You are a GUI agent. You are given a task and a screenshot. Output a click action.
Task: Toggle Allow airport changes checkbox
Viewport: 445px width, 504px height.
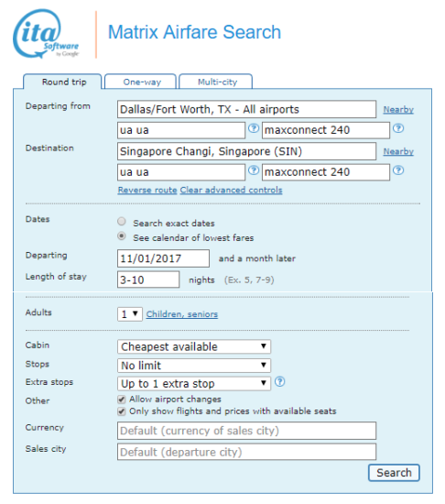122,400
